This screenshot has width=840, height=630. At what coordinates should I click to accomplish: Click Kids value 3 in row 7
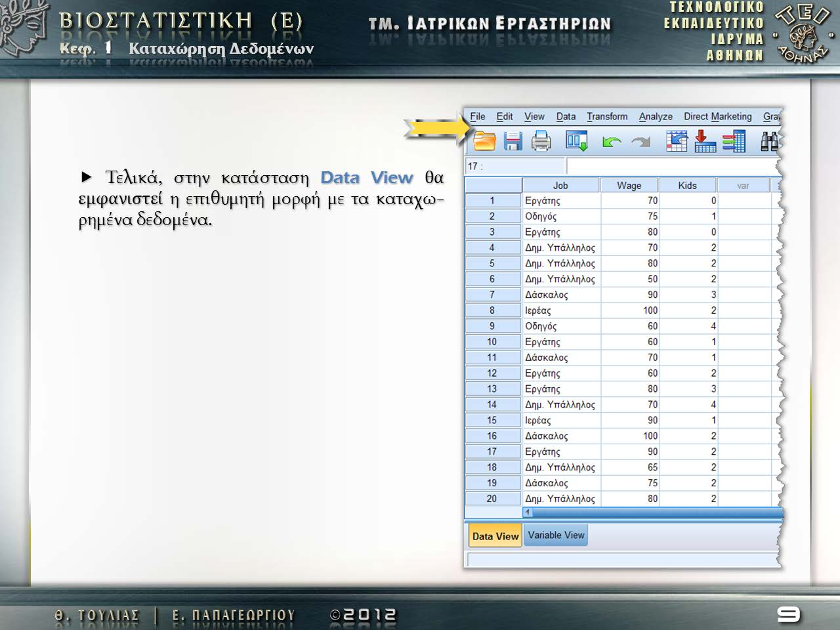pos(688,295)
